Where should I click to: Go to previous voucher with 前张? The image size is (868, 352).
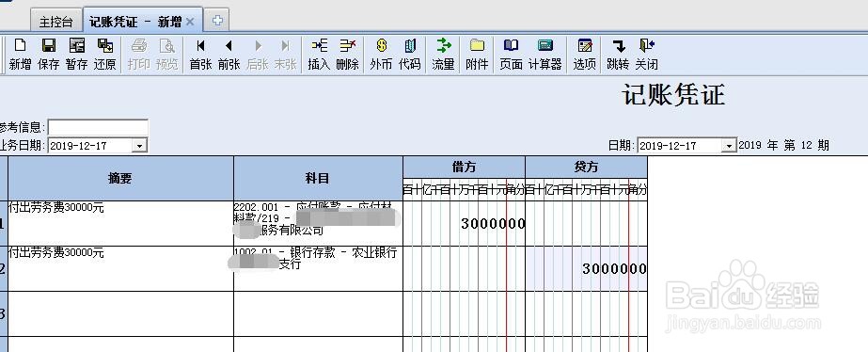coord(229,54)
